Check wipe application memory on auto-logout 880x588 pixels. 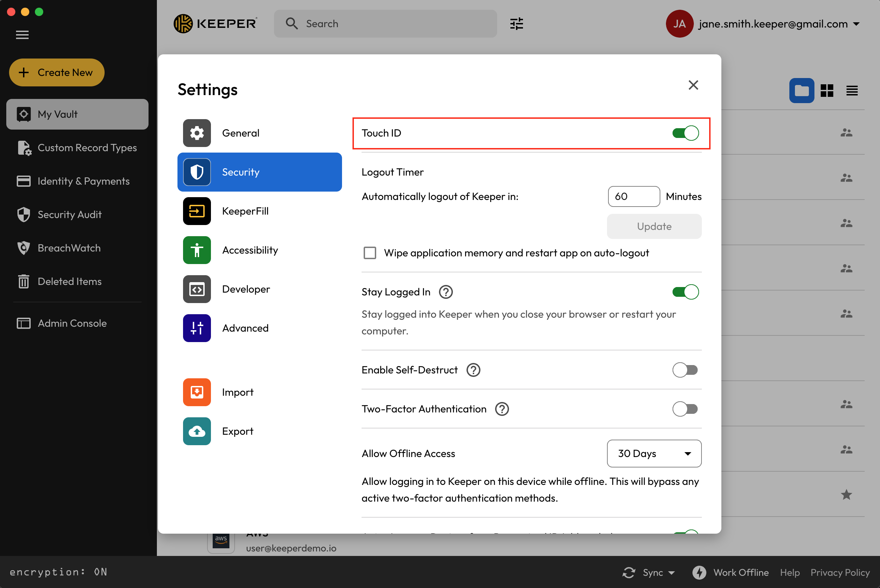[x=370, y=253]
